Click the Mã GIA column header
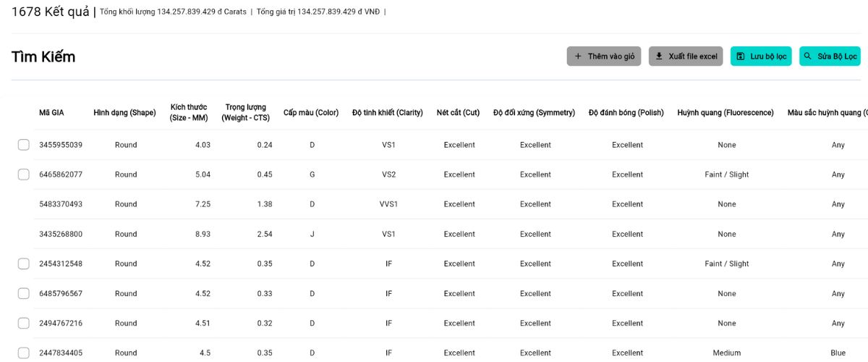868x362 pixels. [51, 112]
